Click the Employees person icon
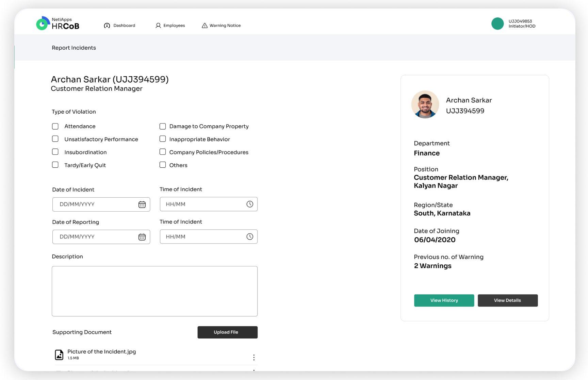The height and width of the screenshot is (380, 588). [x=158, y=25]
